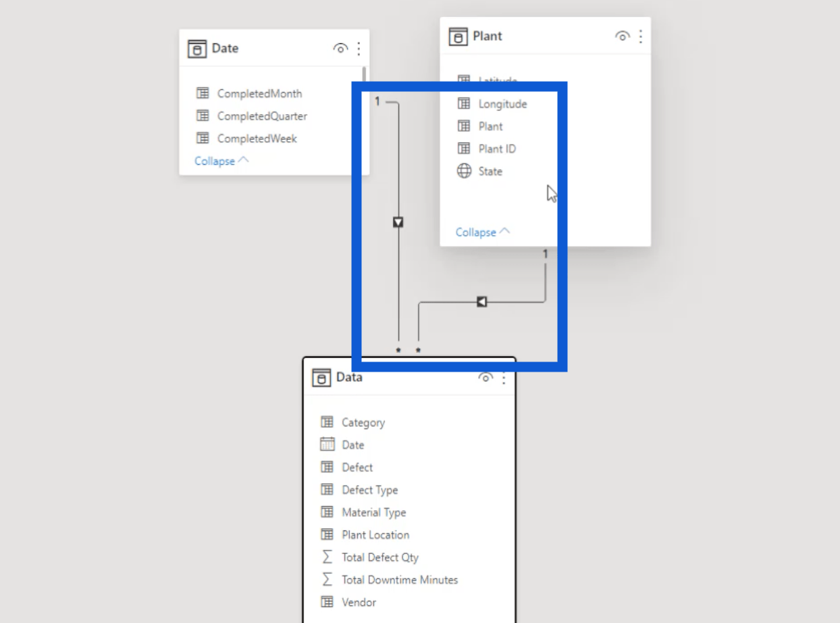Click the Plant Location column icon

coord(327,534)
